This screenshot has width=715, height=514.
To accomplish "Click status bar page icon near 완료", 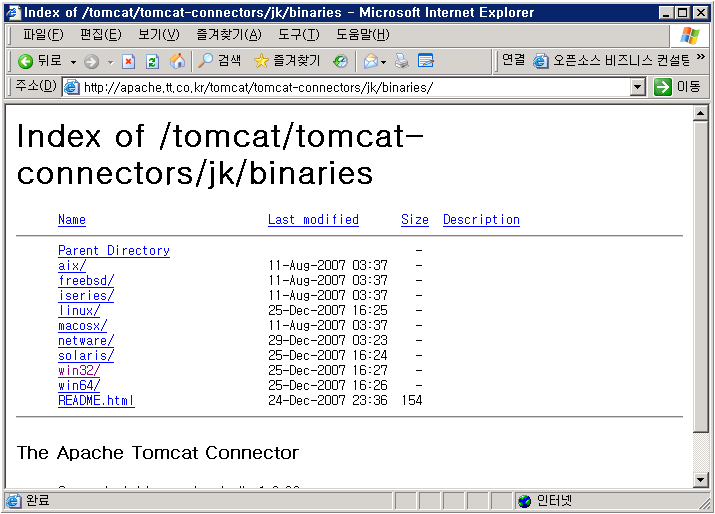I will tap(14, 501).
